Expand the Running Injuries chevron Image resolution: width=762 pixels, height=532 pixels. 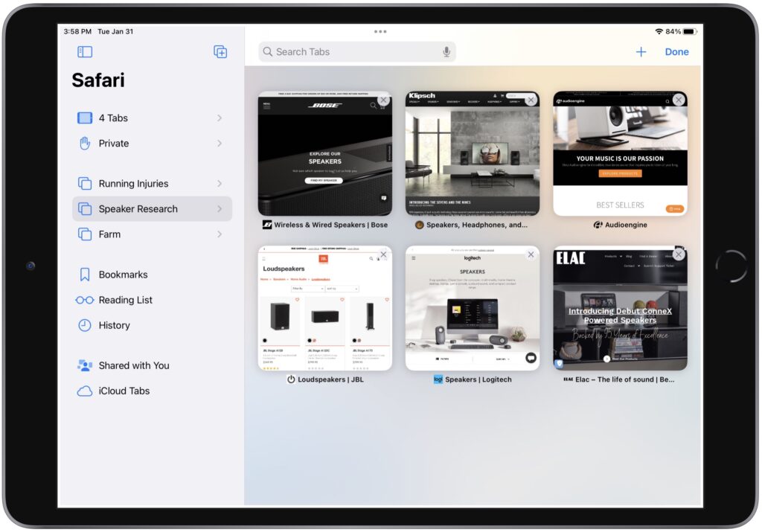pyautogui.click(x=220, y=184)
